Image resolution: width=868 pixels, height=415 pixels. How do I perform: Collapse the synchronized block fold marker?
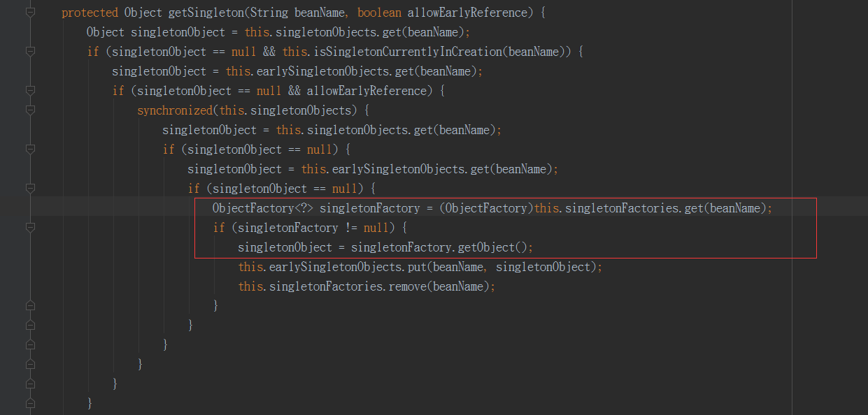tap(30, 110)
